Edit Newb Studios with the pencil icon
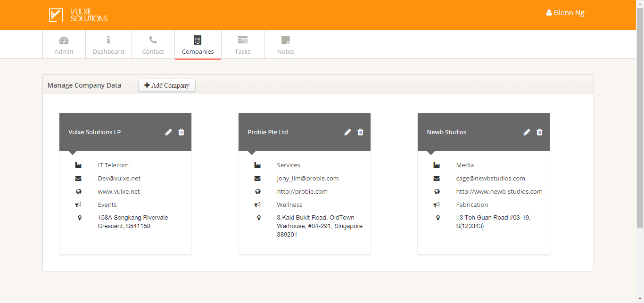 pos(527,132)
